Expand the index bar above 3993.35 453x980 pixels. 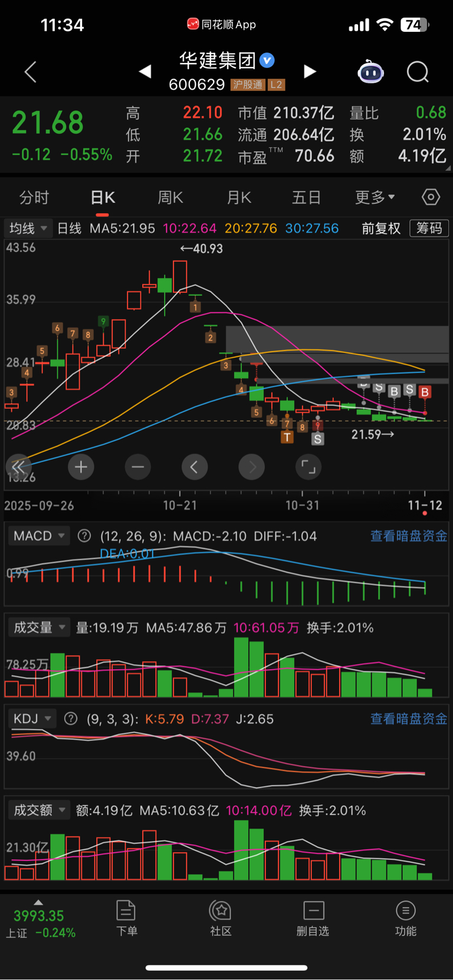click(x=38, y=902)
